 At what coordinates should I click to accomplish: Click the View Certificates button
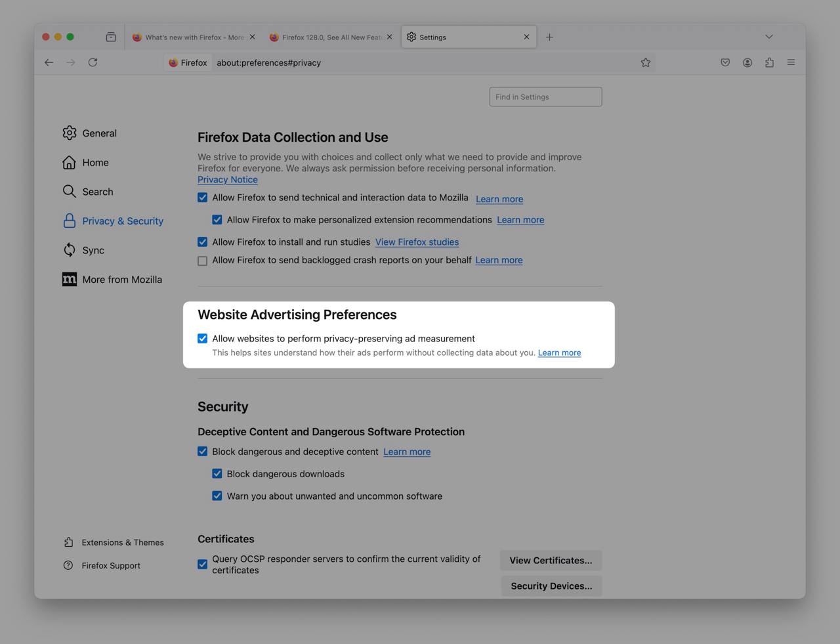(x=551, y=560)
